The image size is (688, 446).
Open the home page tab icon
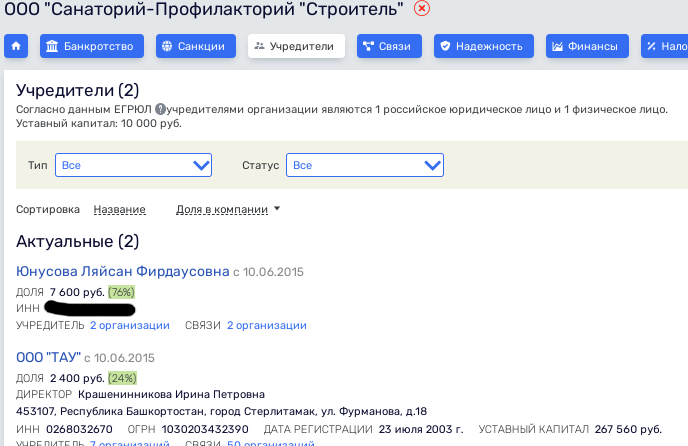click(x=16, y=46)
